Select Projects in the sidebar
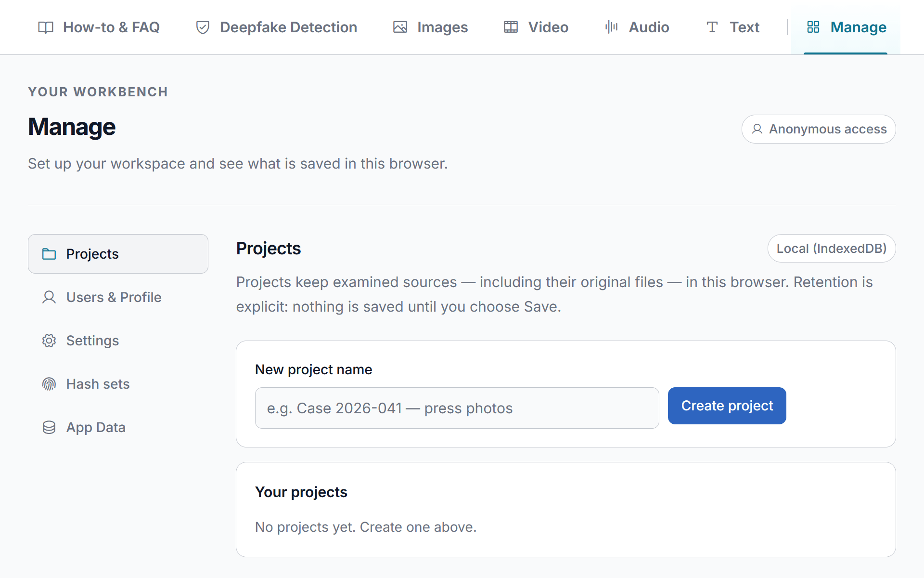This screenshot has width=924, height=578. point(118,254)
